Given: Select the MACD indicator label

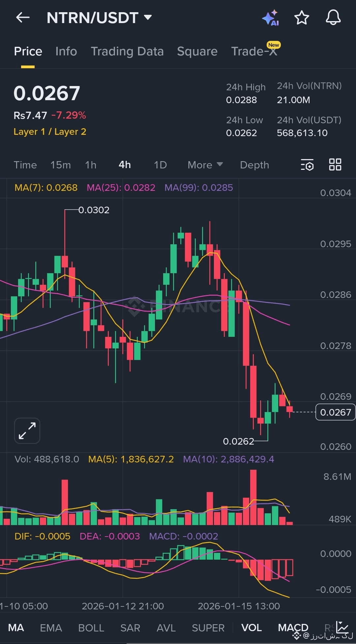Looking at the screenshot, I should pos(293,627).
